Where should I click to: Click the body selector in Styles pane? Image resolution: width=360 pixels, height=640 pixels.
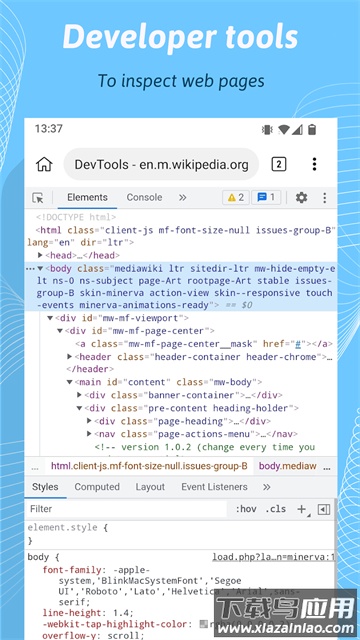[39, 557]
